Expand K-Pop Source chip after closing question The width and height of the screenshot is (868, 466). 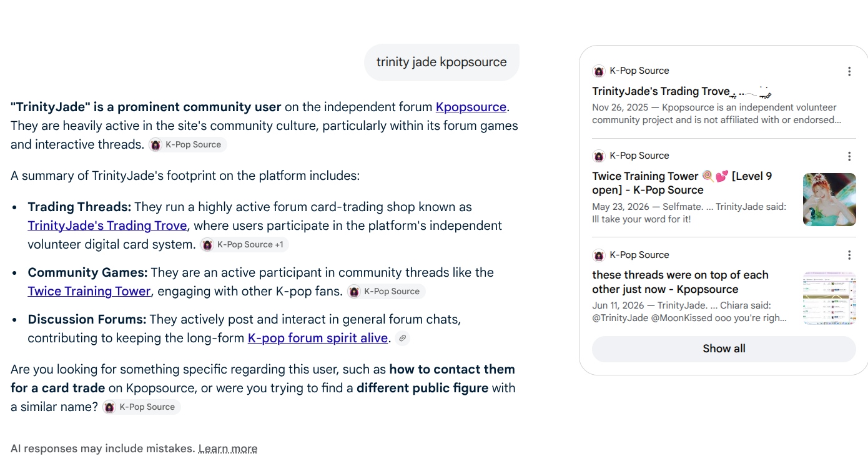click(141, 407)
